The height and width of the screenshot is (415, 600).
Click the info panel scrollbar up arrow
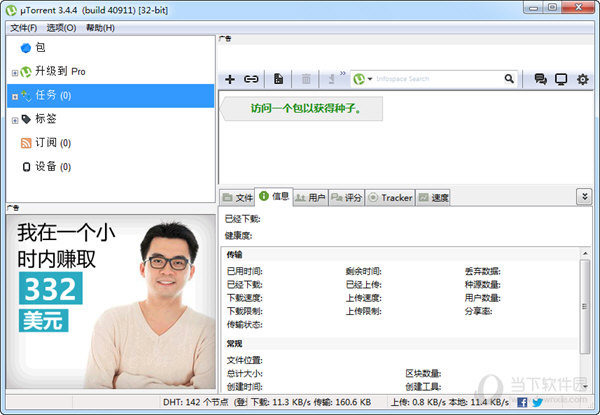[585, 253]
